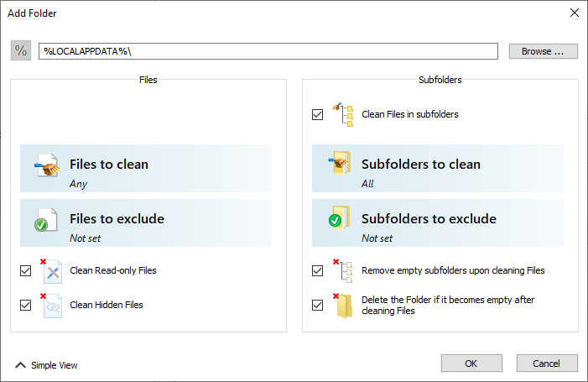The width and height of the screenshot is (588, 382).
Task: Open the Subfolders to exclude panel
Action: (x=438, y=222)
